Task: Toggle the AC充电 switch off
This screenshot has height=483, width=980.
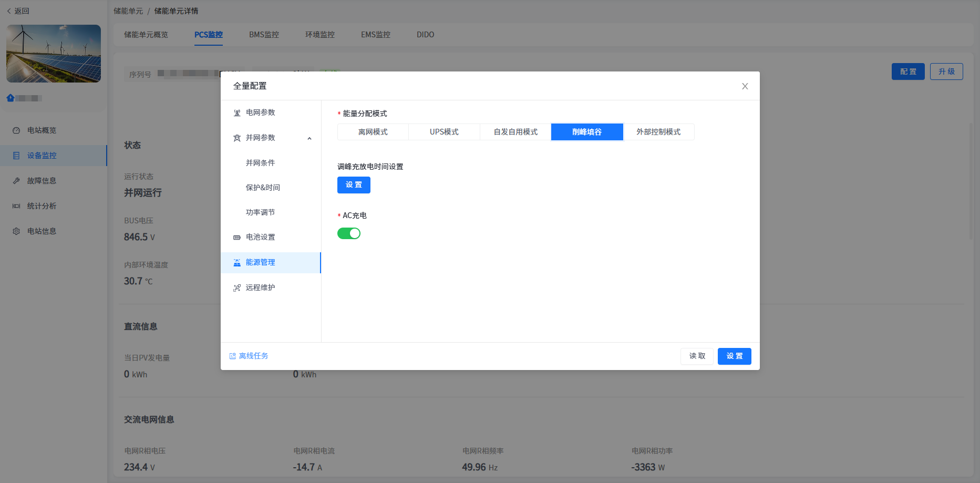Action: pyautogui.click(x=349, y=233)
